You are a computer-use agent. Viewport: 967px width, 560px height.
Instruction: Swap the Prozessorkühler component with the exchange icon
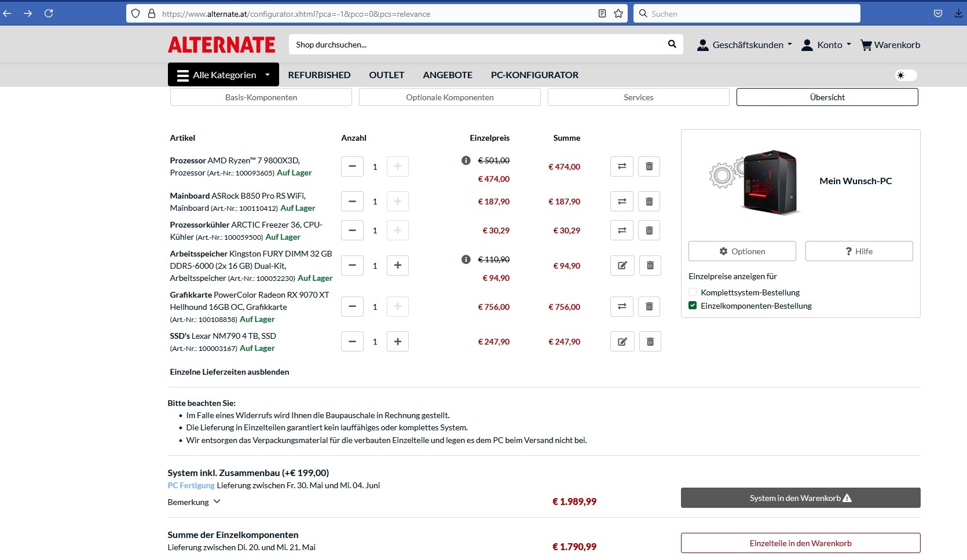[x=622, y=230]
